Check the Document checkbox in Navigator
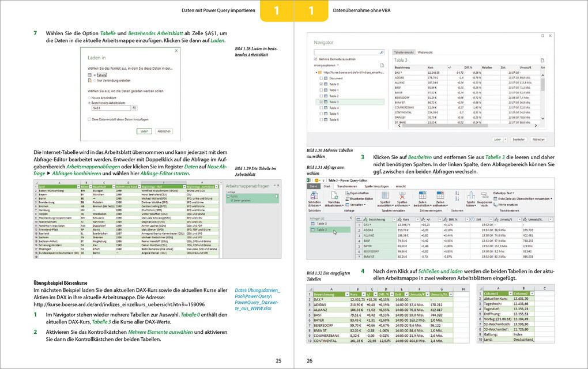The height and width of the screenshot is (369, 588). click(x=321, y=78)
